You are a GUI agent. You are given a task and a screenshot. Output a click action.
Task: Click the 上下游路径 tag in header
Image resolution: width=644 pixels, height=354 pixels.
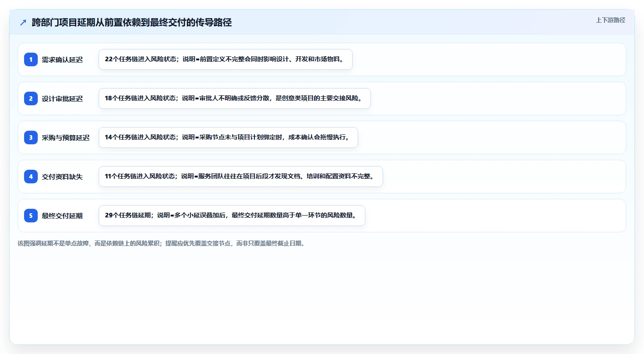610,20
